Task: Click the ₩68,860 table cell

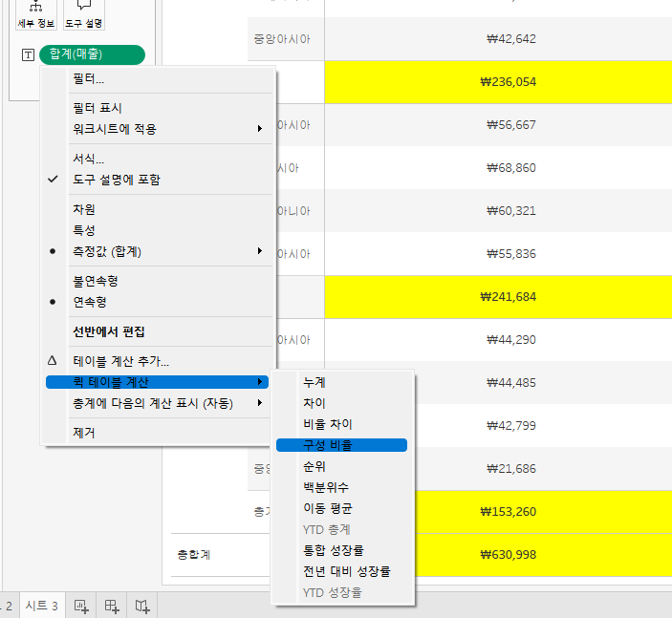Action: 498,167
